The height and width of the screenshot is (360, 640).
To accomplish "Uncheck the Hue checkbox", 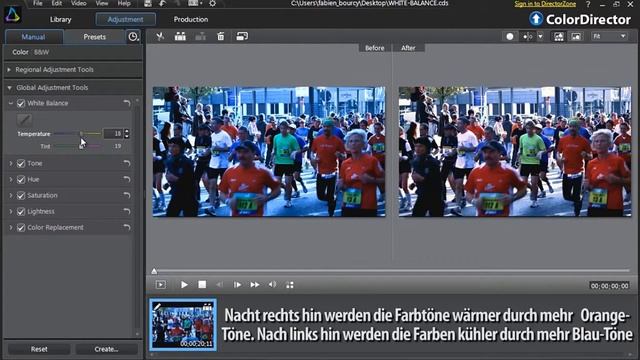I will pyautogui.click(x=21, y=179).
